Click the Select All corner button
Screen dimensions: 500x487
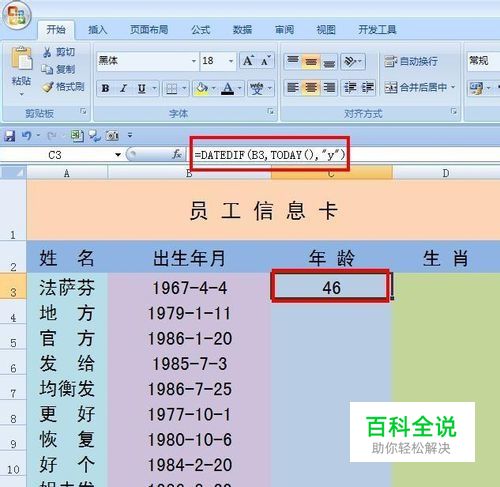[x=13, y=173]
